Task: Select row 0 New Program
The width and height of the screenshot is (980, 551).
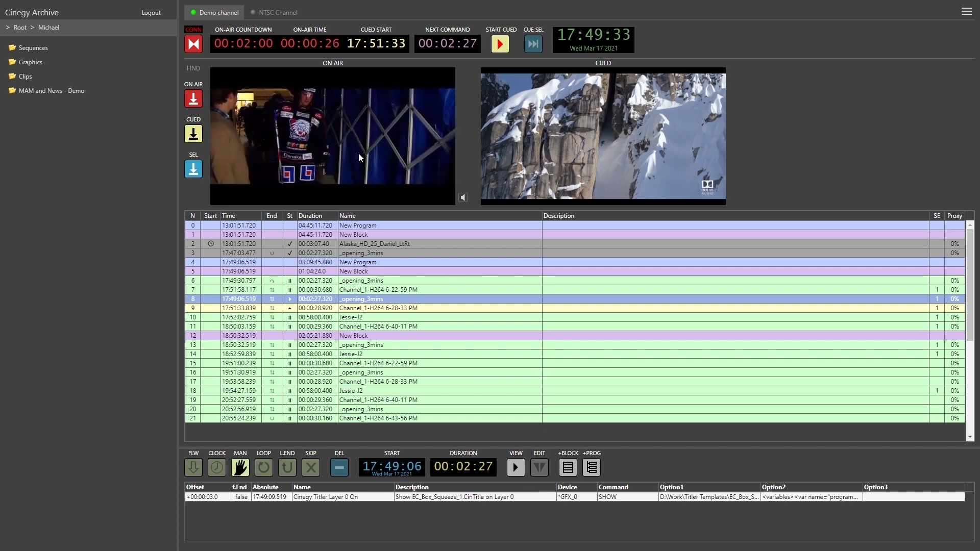Action: [x=575, y=226]
